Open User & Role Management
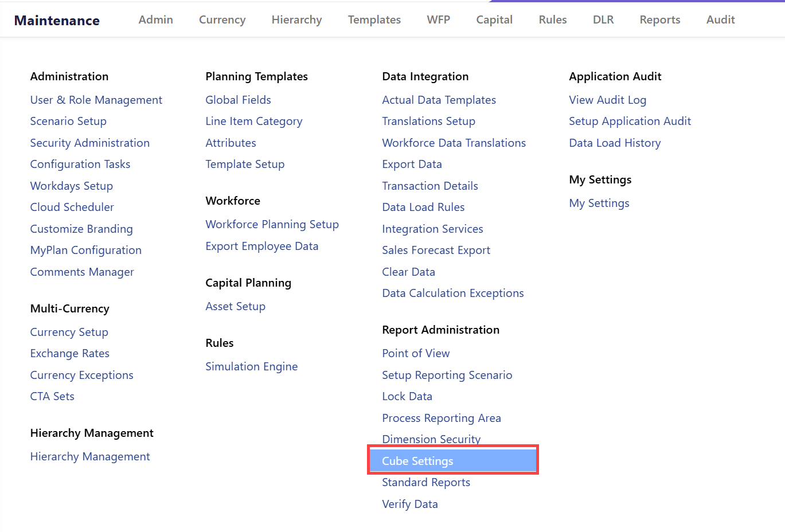The image size is (785, 532). pos(96,100)
